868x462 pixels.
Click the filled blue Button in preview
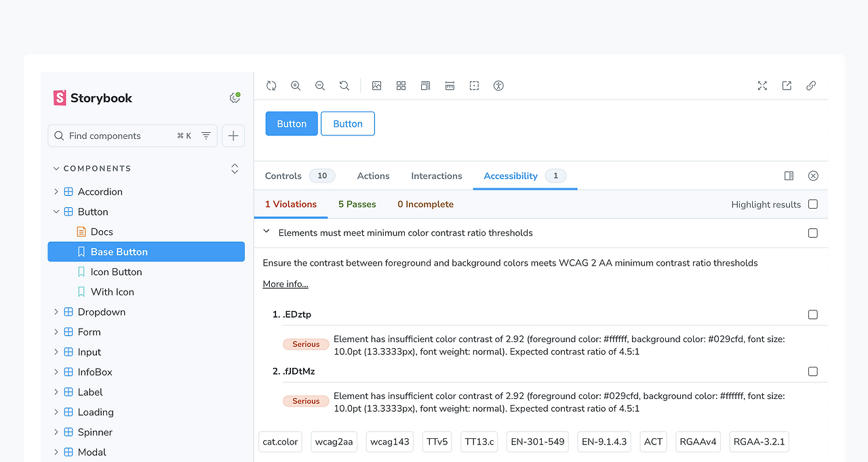tap(292, 123)
